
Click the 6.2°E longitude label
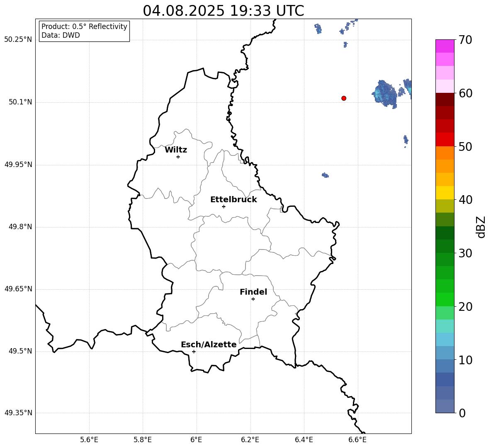point(250,440)
